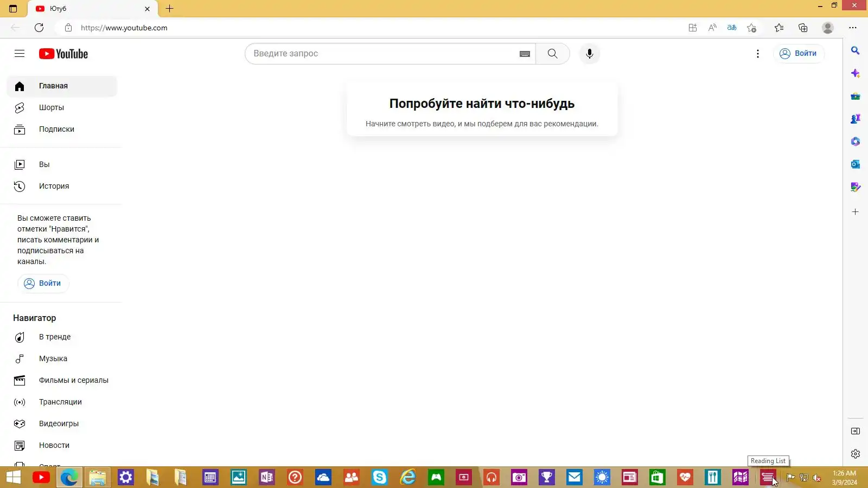868x488 pixels.
Task: Open the Mail app on taskbar
Action: [575, 477]
